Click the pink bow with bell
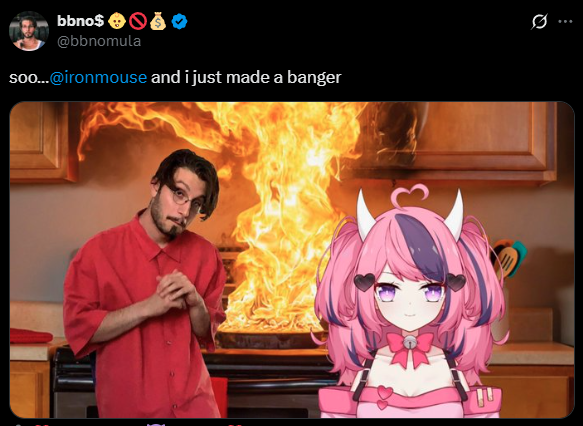583x426 pixels. (x=409, y=347)
